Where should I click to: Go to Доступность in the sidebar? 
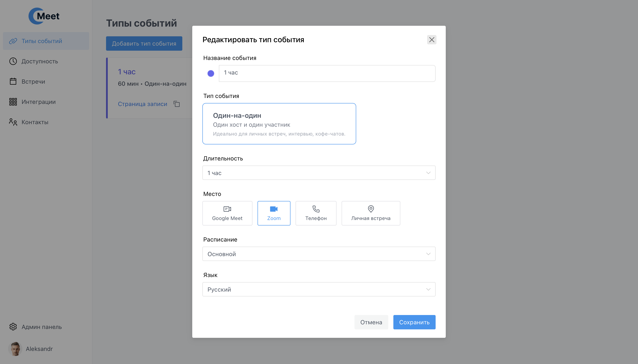click(46, 61)
